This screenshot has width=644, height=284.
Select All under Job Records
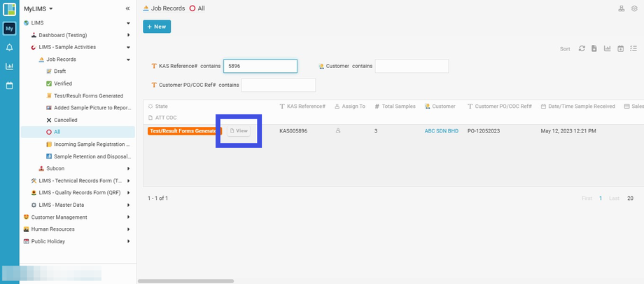point(78,132)
